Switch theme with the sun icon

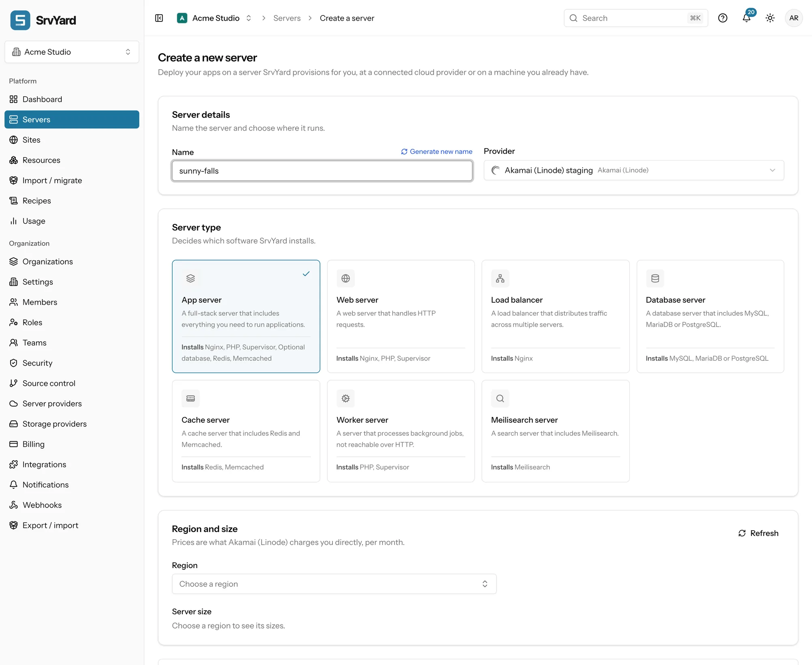[770, 18]
